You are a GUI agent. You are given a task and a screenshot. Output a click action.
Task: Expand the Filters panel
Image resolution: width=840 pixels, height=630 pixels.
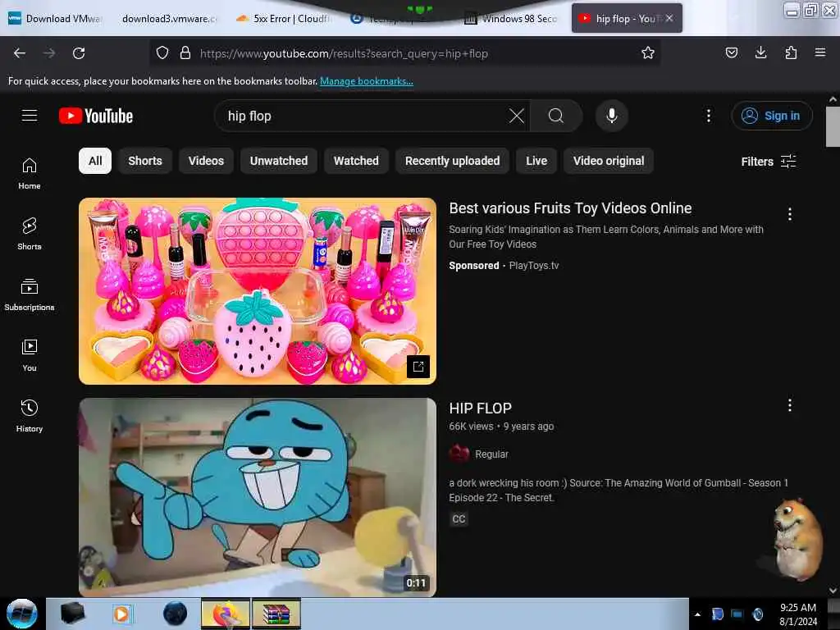tap(769, 162)
